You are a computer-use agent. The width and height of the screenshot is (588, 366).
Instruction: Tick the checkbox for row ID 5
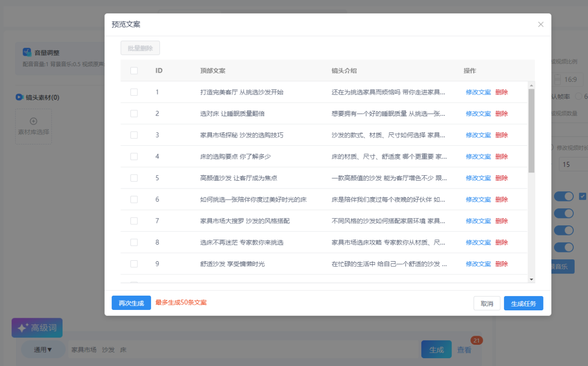point(134,178)
